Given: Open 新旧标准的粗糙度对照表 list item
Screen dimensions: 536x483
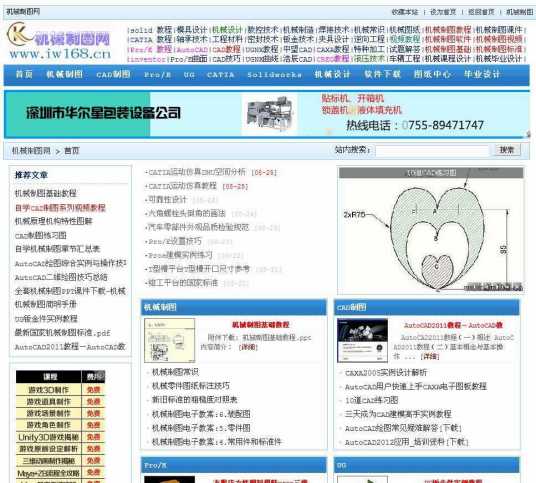Looking at the screenshot, I should point(195,399).
